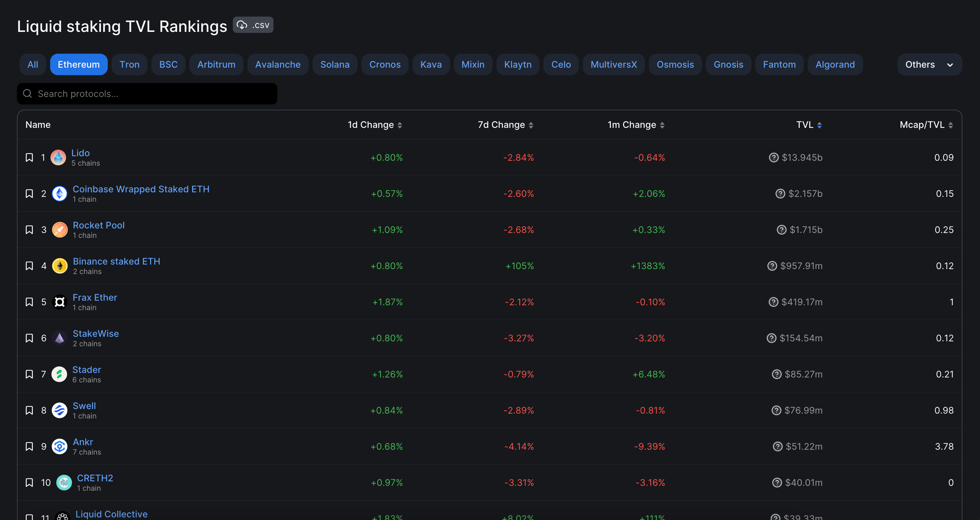The image size is (980, 520).
Task: Click the Lido protocol logo
Action: [x=59, y=157]
